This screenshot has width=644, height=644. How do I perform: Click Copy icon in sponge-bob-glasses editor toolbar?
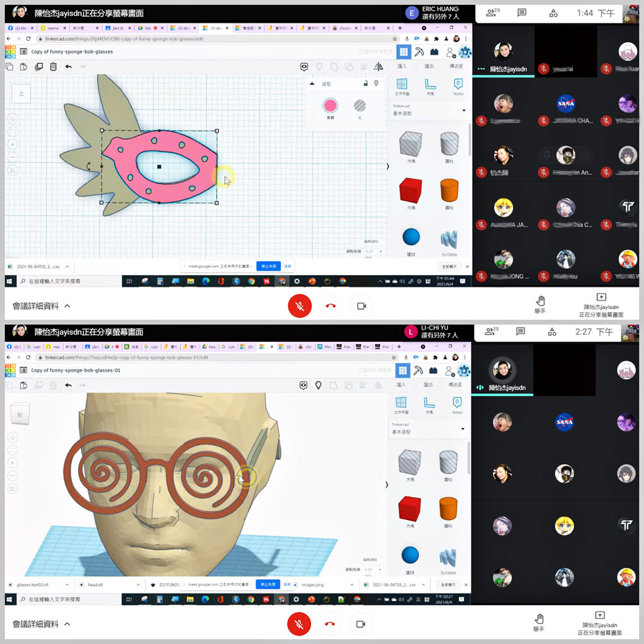click(10, 66)
